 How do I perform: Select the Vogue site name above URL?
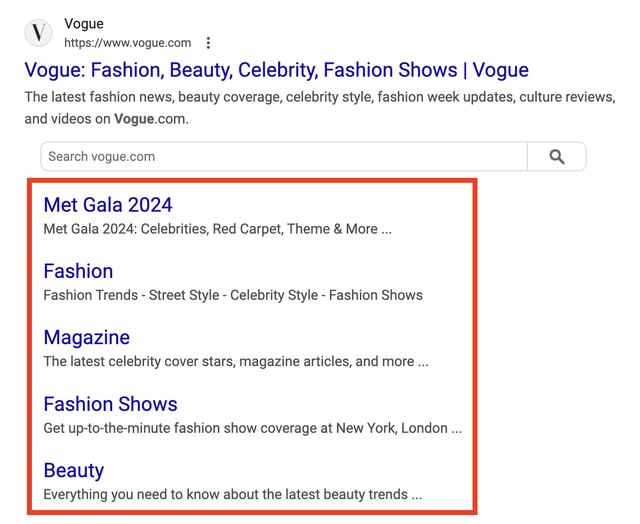(x=84, y=23)
